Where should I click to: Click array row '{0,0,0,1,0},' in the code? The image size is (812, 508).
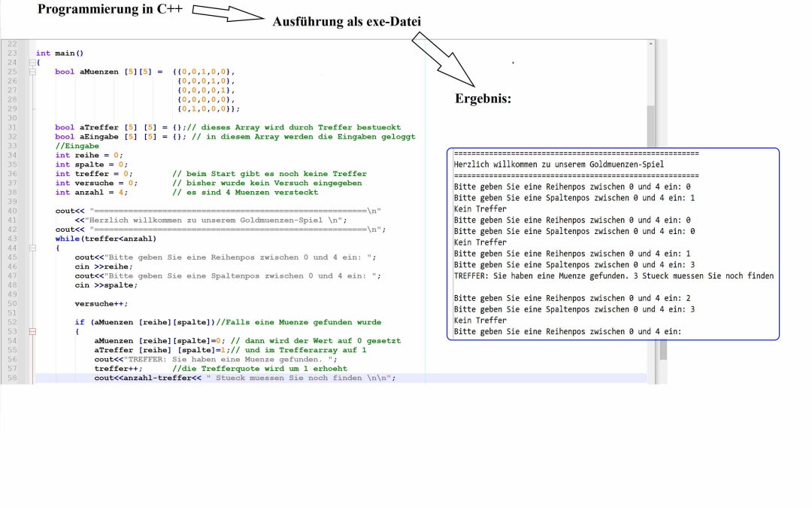click(206, 81)
